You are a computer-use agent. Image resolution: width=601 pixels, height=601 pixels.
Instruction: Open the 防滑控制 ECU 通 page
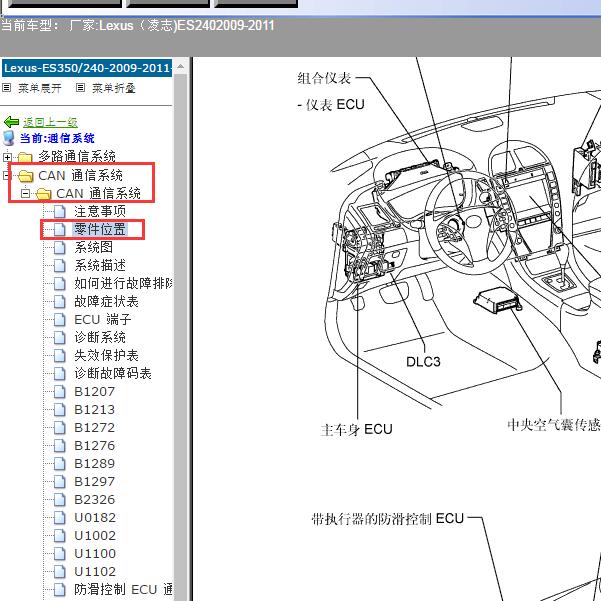click(123, 590)
